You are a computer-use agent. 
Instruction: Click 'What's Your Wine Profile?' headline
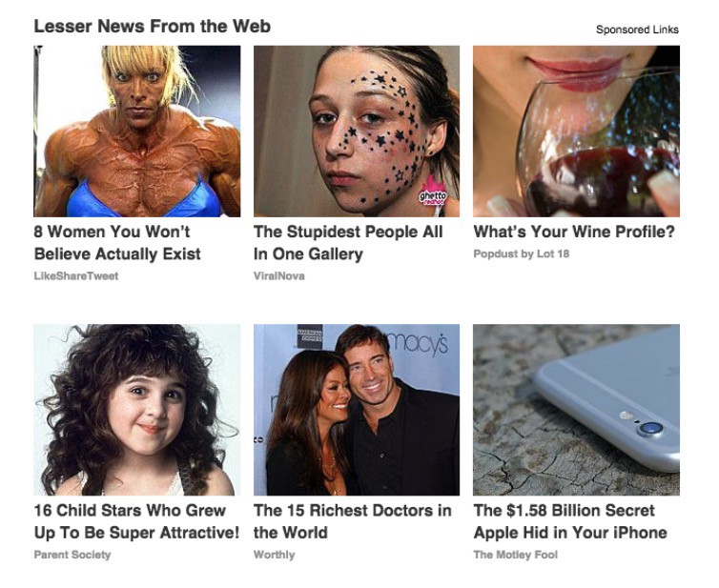[574, 232]
